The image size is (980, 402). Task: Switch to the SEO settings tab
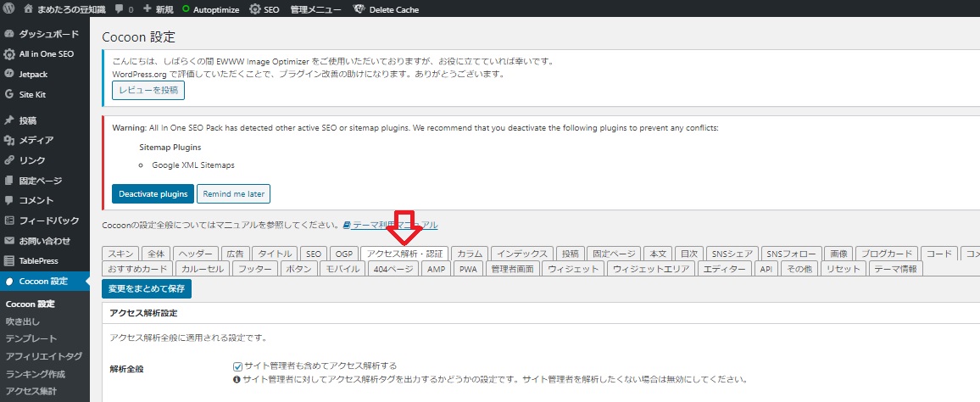click(314, 254)
